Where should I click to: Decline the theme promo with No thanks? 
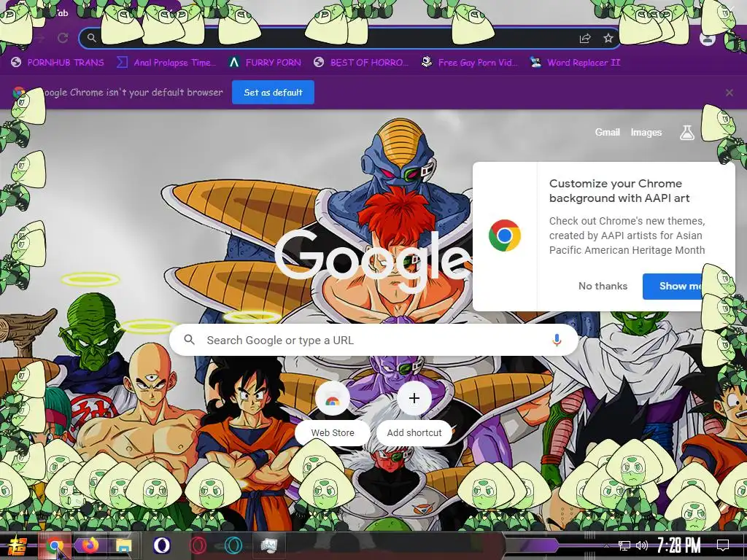click(603, 286)
